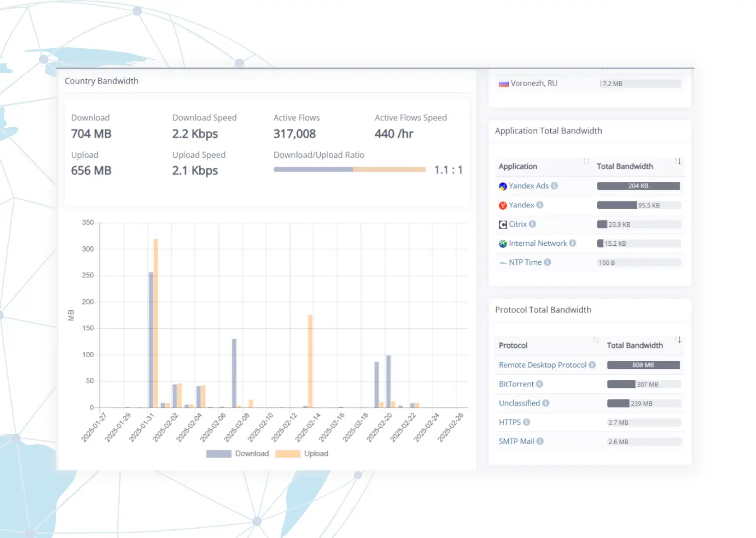Click the Download/Upload Ratio bar
The width and height of the screenshot is (756, 538).
(x=349, y=170)
